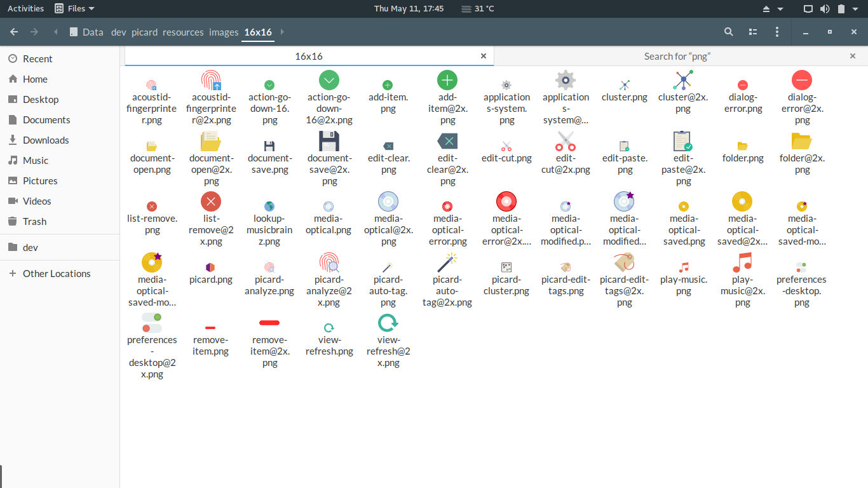Select the view-refresh@2x.png file icon
868x488 pixels.
pos(388,323)
